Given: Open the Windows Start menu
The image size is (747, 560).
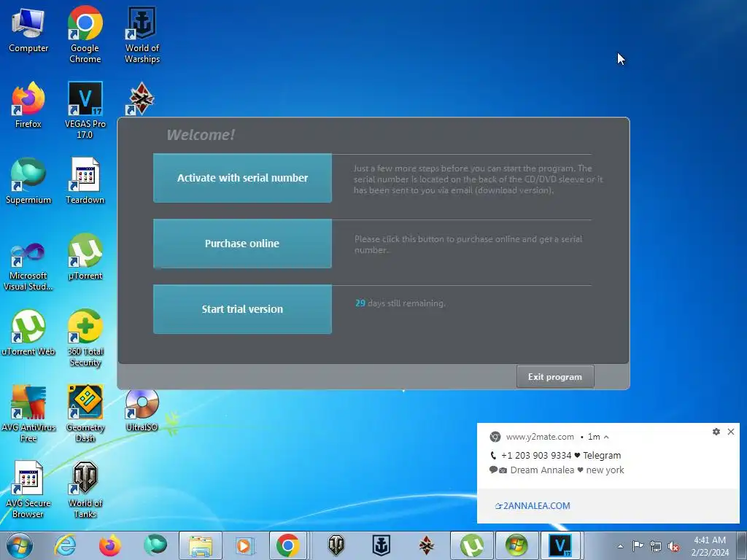Looking at the screenshot, I should click(x=19, y=545).
